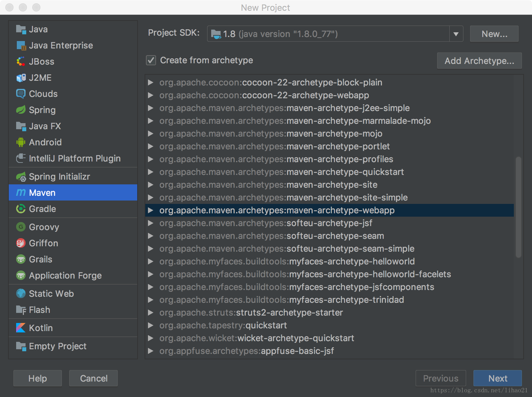Uncheck the Create from archetype checkbox
This screenshot has height=397, width=532.
pyautogui.click(x=151, y=60)
